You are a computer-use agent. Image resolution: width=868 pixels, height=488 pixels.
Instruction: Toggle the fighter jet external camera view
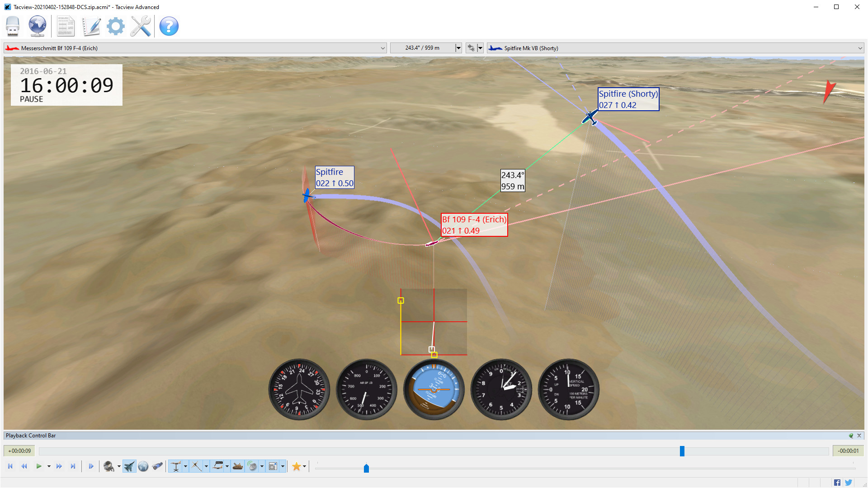pyautogui.click(x=129, y=466)
